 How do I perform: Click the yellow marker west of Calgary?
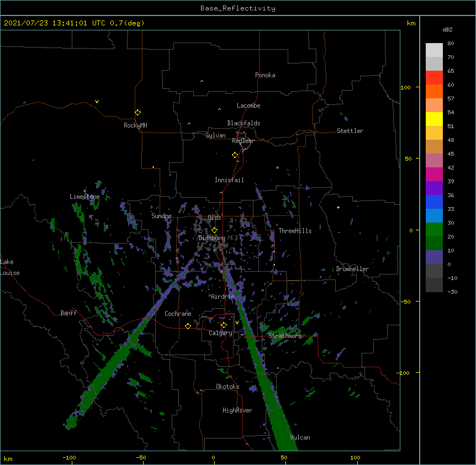188,326
